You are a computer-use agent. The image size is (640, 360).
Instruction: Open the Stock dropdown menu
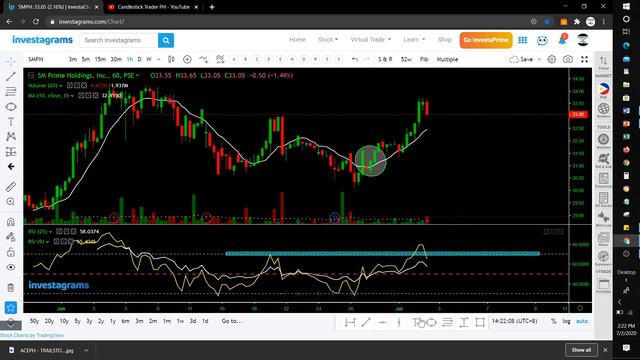point(328,40)
